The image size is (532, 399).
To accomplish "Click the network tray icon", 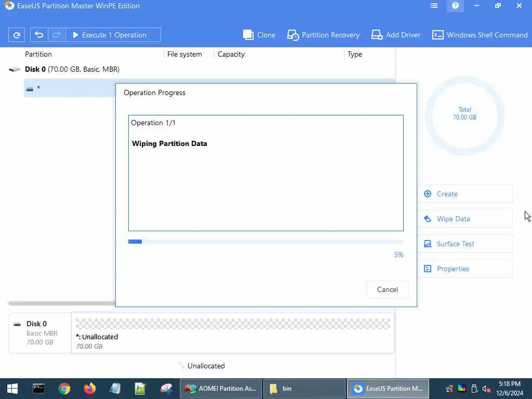I will pos(449,389).
